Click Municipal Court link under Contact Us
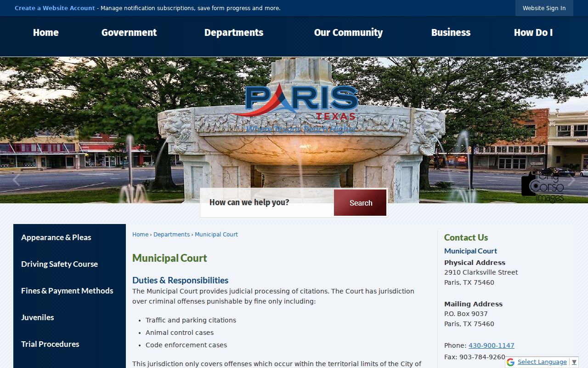 tap(470, 251)
